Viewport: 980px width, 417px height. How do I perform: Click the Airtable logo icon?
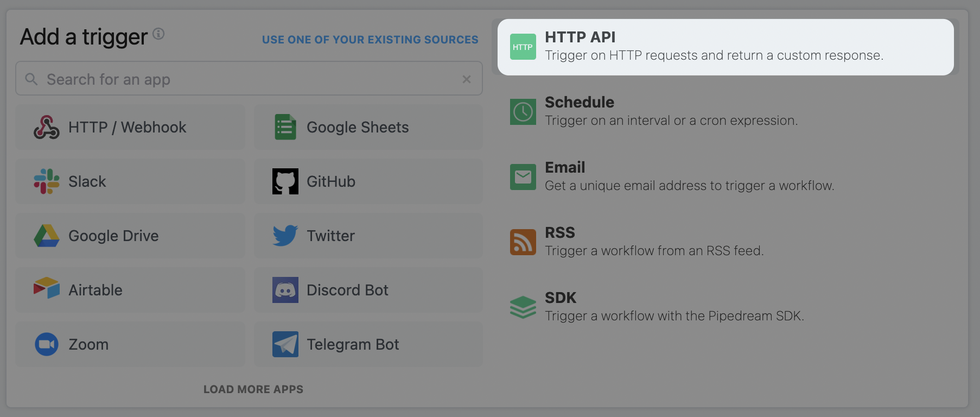pyautogui.click(x=47, y=288)
